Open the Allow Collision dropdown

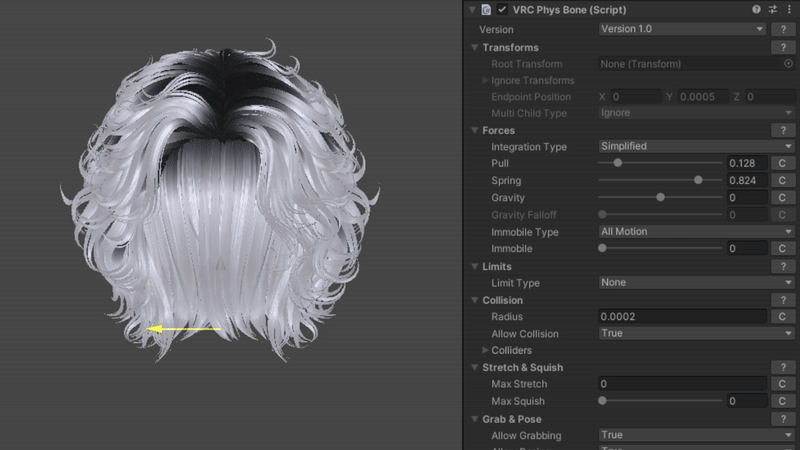click(696, 334)
